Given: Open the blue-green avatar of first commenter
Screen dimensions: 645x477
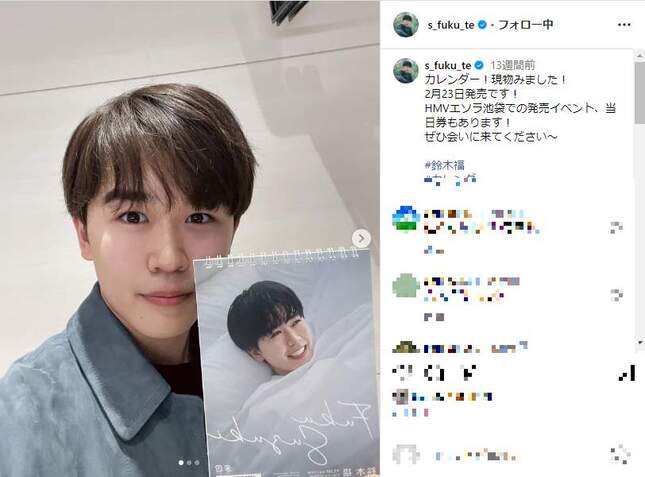Looking at the screenshot, I should (406, 220).
